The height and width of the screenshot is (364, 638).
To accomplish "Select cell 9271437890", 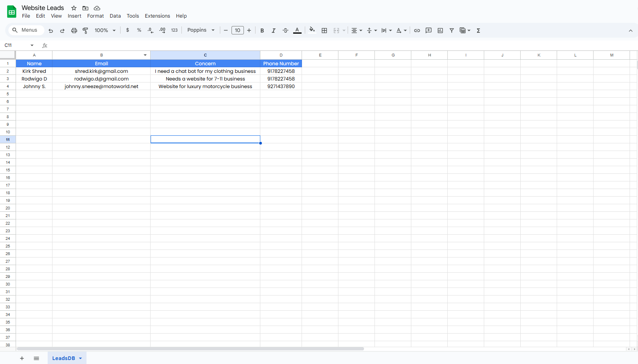I will click(x=281, y=86).
